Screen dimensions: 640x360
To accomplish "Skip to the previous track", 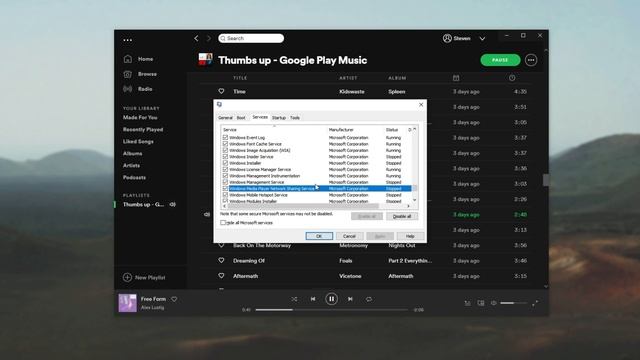I will (313, 299).
